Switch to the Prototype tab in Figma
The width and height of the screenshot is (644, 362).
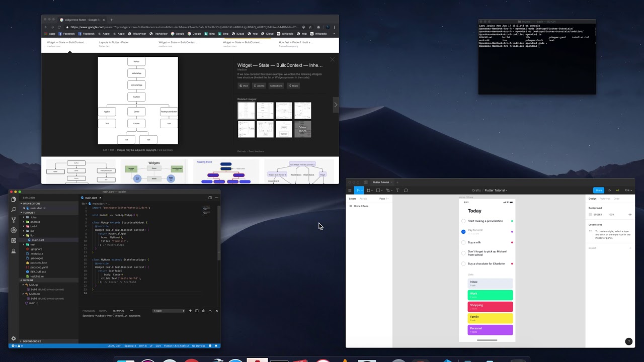click(x=605, y=199)
